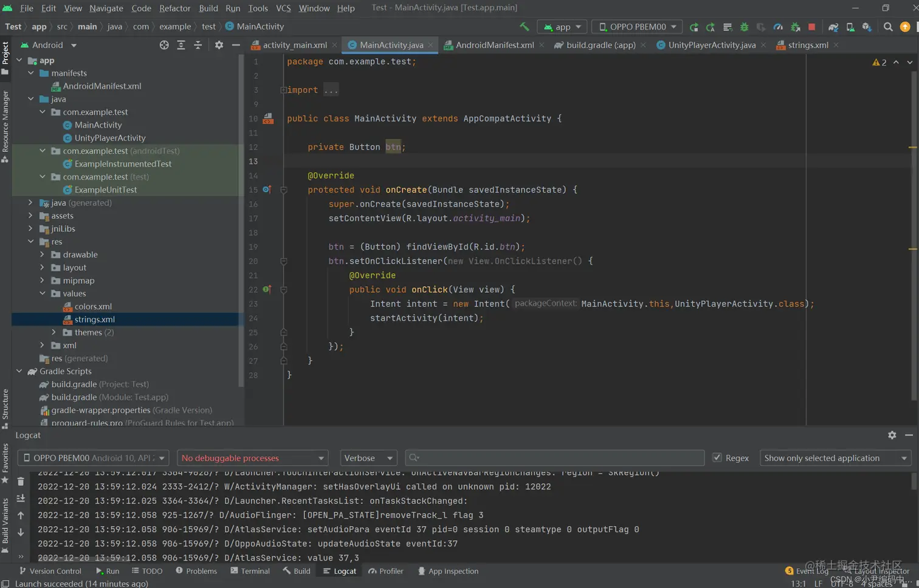Click Select Opened File target icon
Viewport: 919px width, 588px height.
point(164,45)
